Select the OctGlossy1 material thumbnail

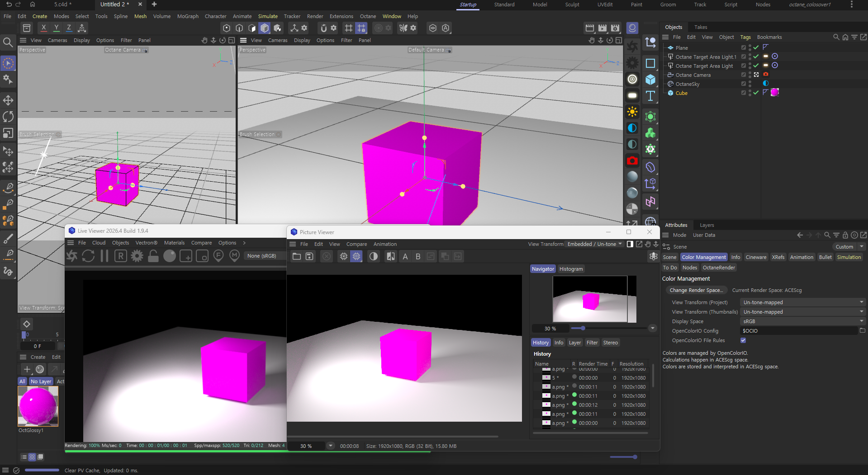(38, 406)
